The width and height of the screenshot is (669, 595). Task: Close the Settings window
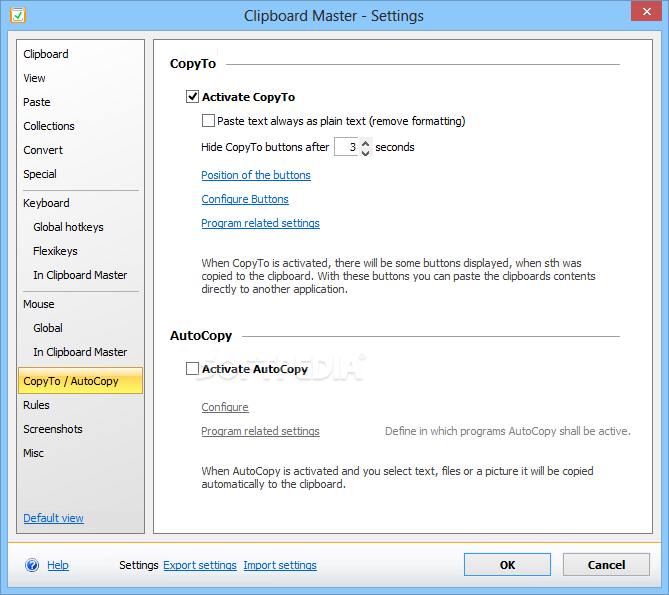click(x=646, y=11)
